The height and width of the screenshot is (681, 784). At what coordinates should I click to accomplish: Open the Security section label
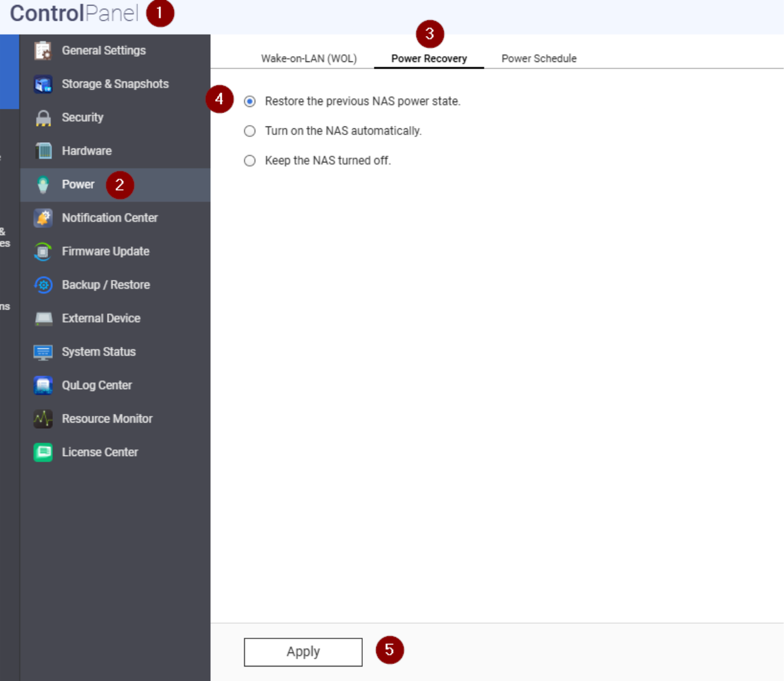83,117
